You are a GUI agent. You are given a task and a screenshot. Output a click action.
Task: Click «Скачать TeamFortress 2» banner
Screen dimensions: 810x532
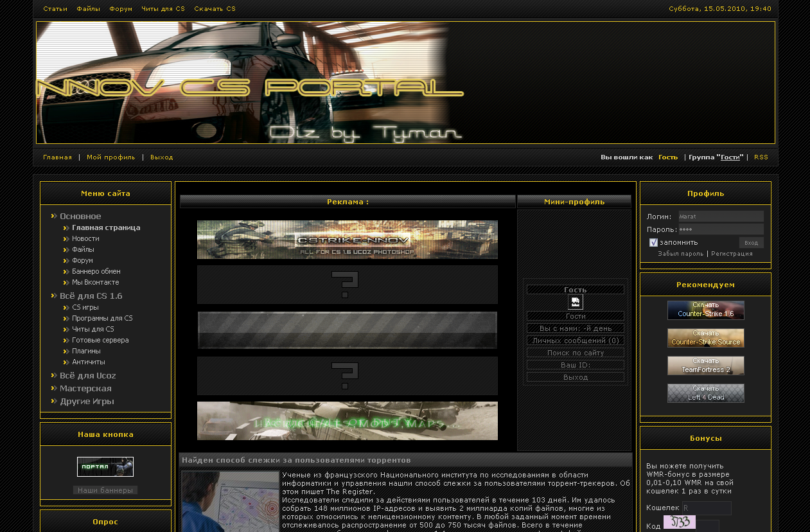tap(706, 366)
